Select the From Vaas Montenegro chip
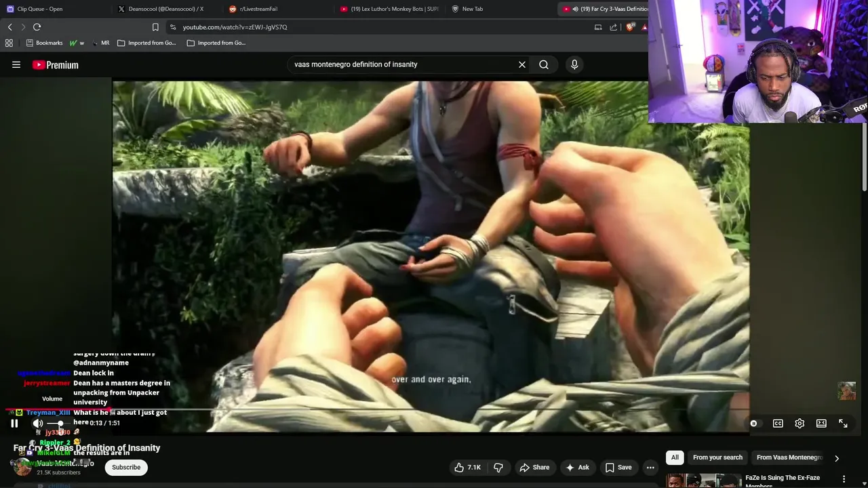Screen dimensions: 868x488 pos(789,457)
